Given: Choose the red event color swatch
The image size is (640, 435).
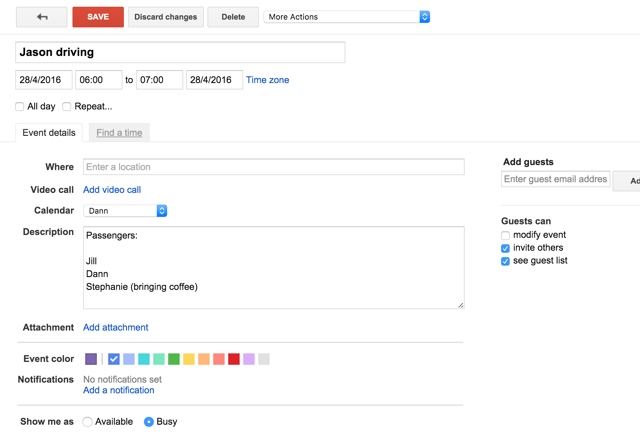Looking at the screenshot, I should pos(234,359).
